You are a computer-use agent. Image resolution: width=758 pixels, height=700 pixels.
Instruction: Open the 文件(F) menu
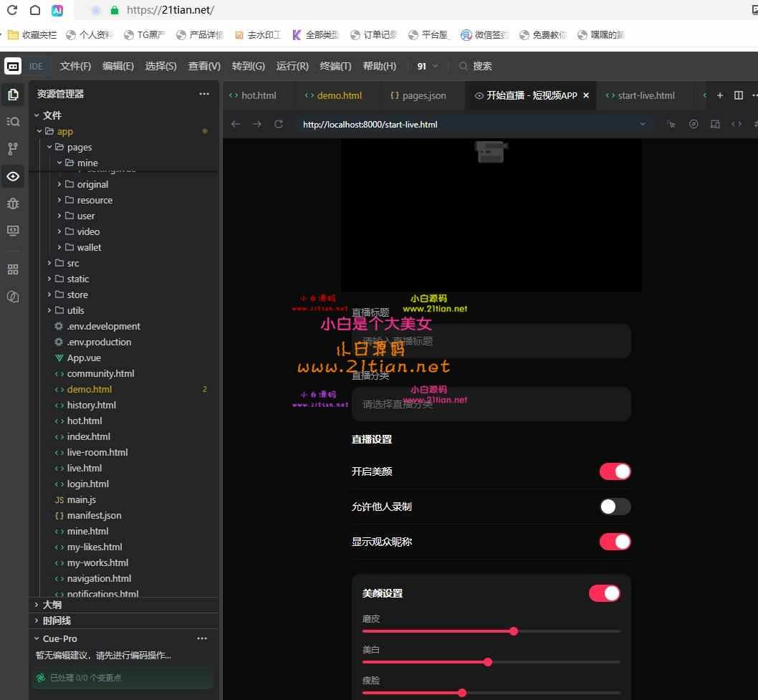click(x=75, y=66)
